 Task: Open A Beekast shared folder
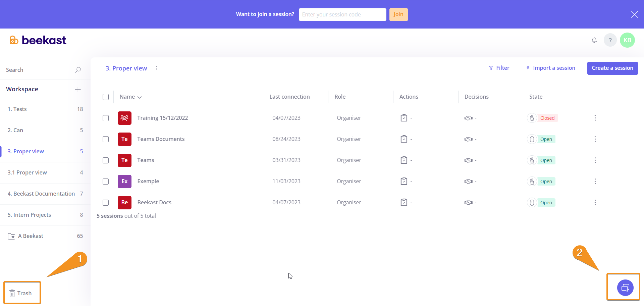tap(45, 236)
